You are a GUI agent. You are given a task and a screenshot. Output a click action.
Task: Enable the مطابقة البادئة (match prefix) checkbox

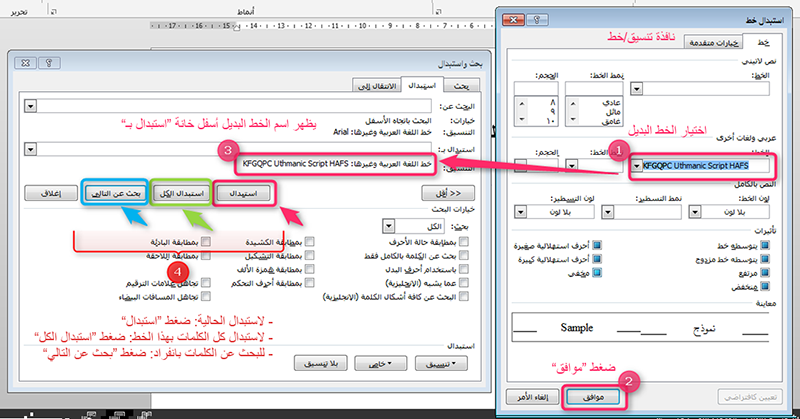pyautogui.click(x=206, y=242)
